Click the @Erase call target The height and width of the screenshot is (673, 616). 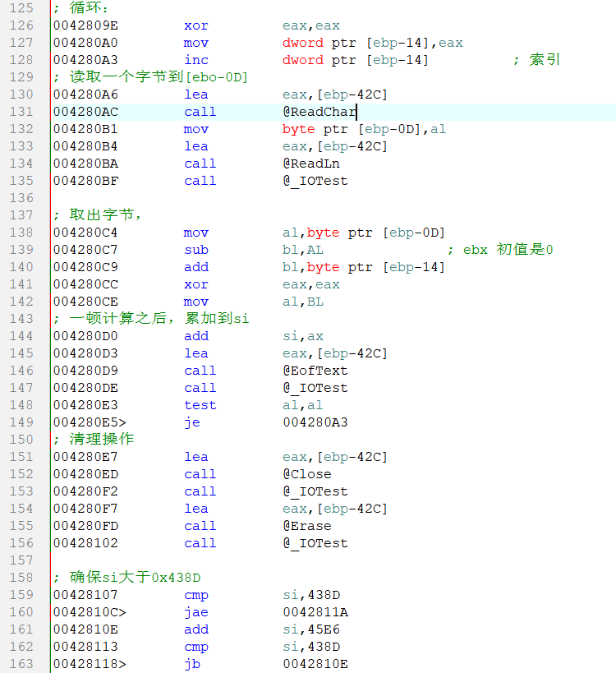pyautogui.click(x=307, y=526)
